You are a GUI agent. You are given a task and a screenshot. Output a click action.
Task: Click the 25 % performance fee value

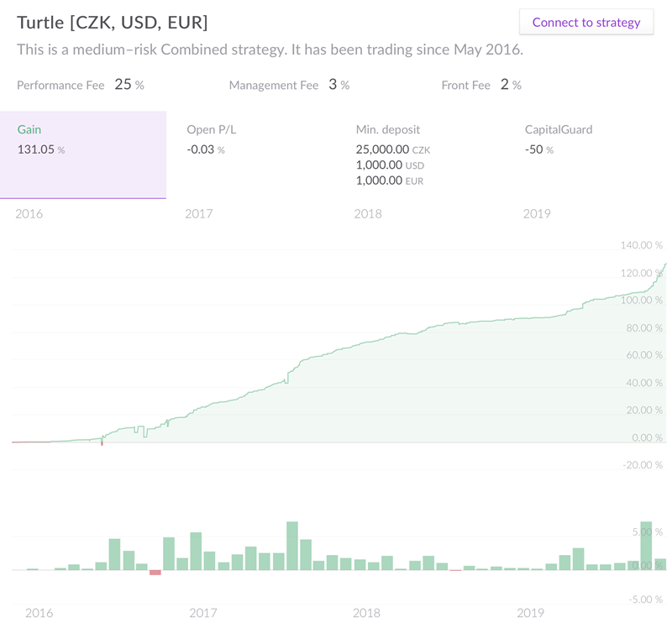129,85
